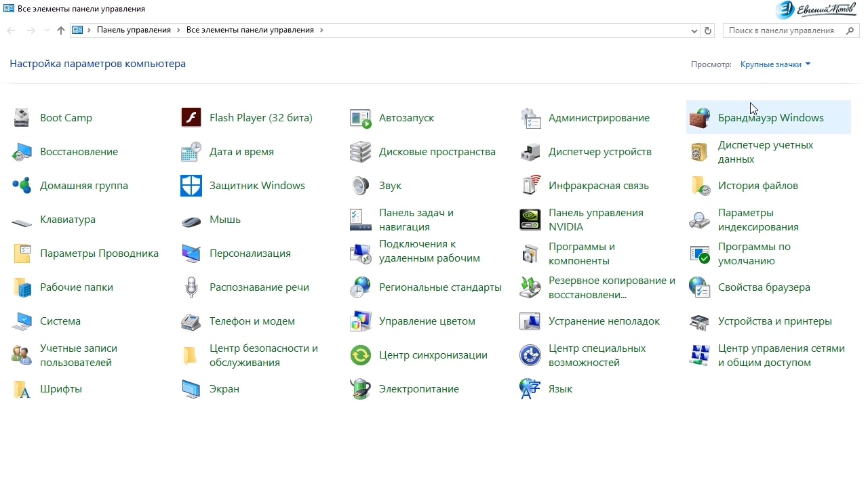
Task: Expand chevron after Все элементы панели управления
Action: [321, 30]
